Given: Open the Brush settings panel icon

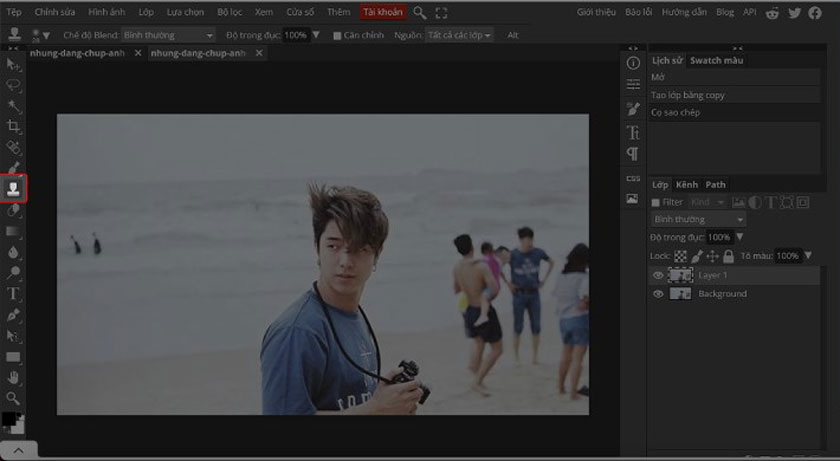Looking at the screenshot, I should (633, 109).
